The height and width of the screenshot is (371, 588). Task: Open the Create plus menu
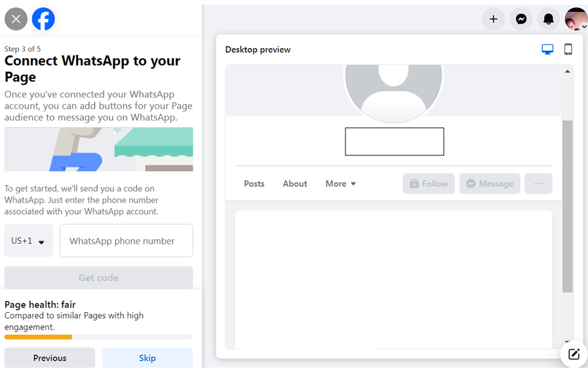tap(494, 19)
